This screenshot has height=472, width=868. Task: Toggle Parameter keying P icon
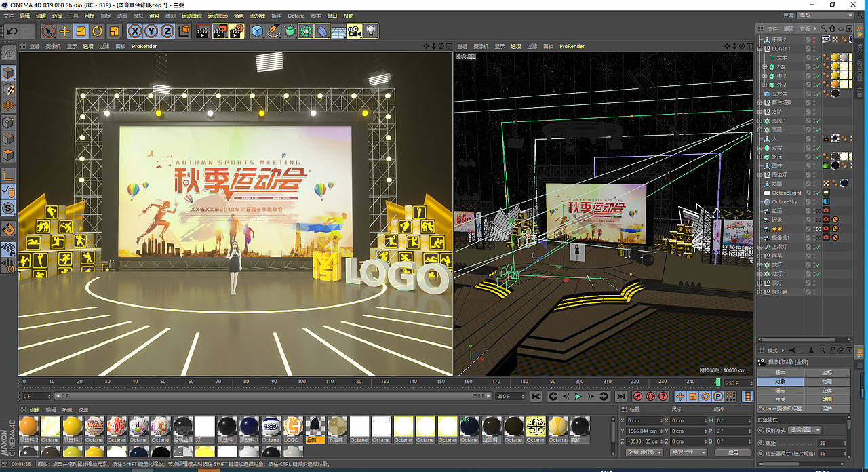(x=718, y=396)
